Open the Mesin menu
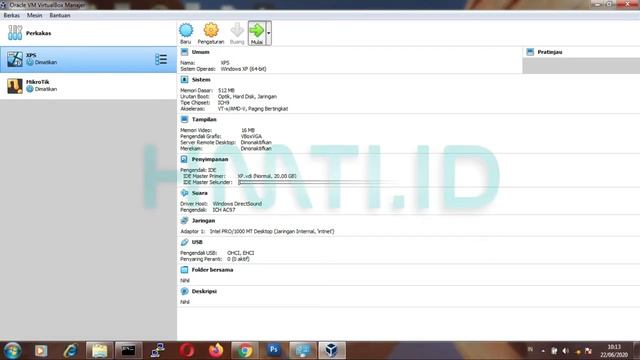Image resolution: width=640 pixels, height=360 pixels. [x=35, y=16]
